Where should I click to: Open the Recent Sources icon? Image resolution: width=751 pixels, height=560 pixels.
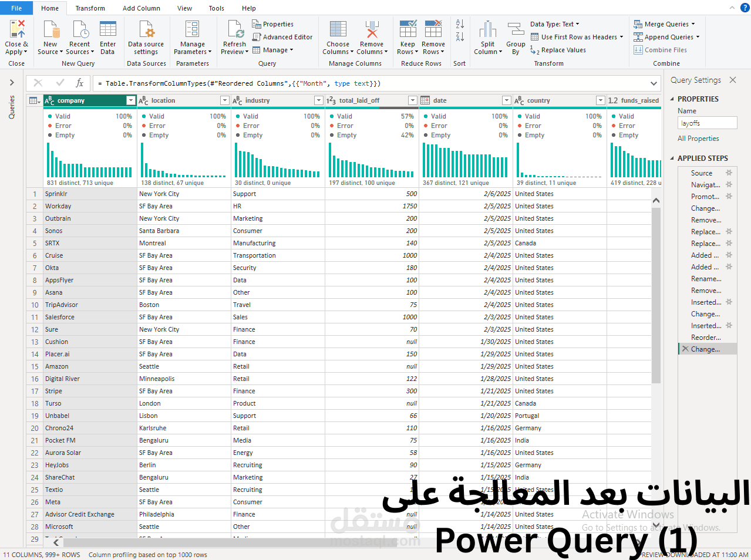[80, 29]
